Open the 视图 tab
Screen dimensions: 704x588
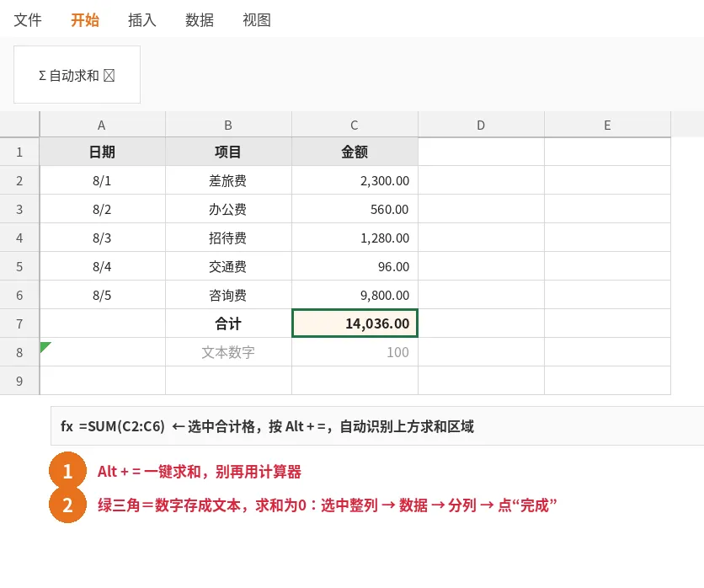pos(256,19)
